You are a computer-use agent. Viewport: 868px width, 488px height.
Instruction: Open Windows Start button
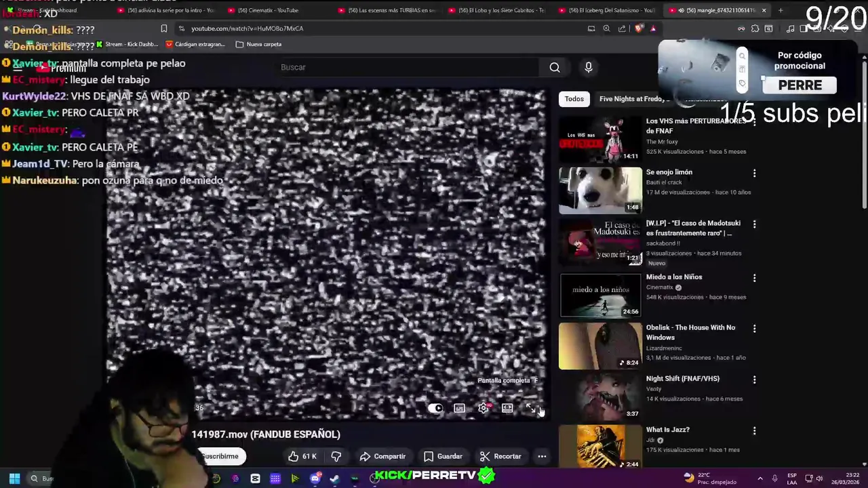[14, 479]
